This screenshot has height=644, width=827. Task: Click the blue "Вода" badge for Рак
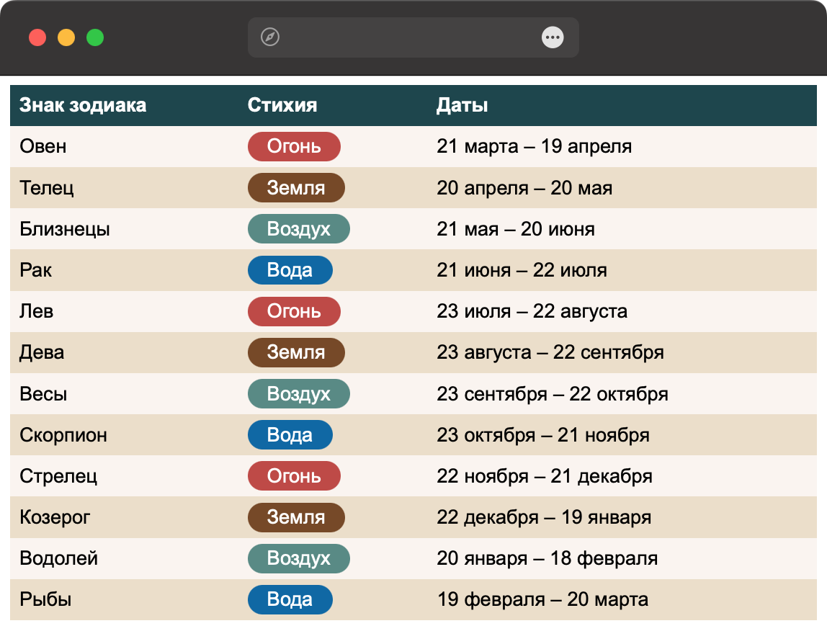point(290,270)
